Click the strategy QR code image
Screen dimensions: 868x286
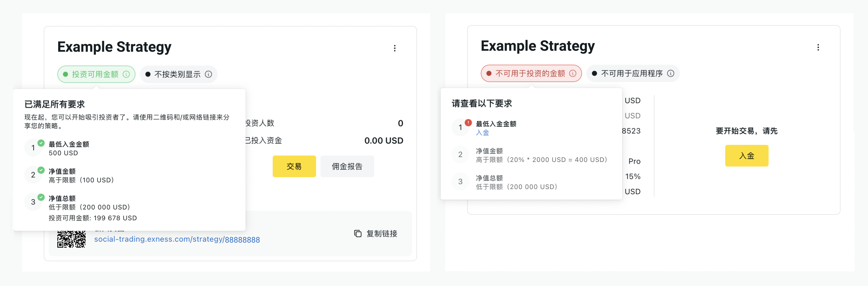click(x=71, y=239)
